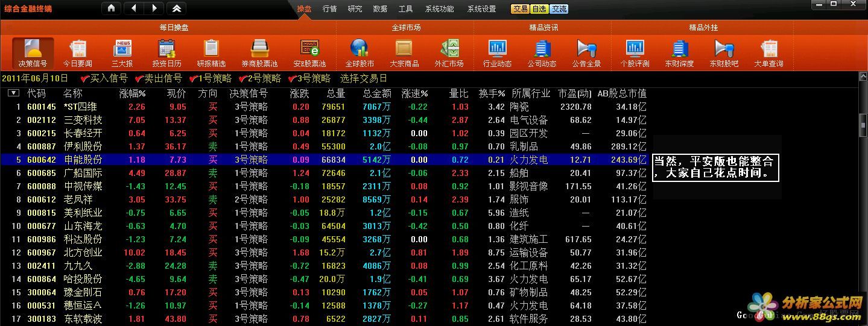
Task: Open 投资日历 investment calendar icon
Action: [x=166, y=53]
